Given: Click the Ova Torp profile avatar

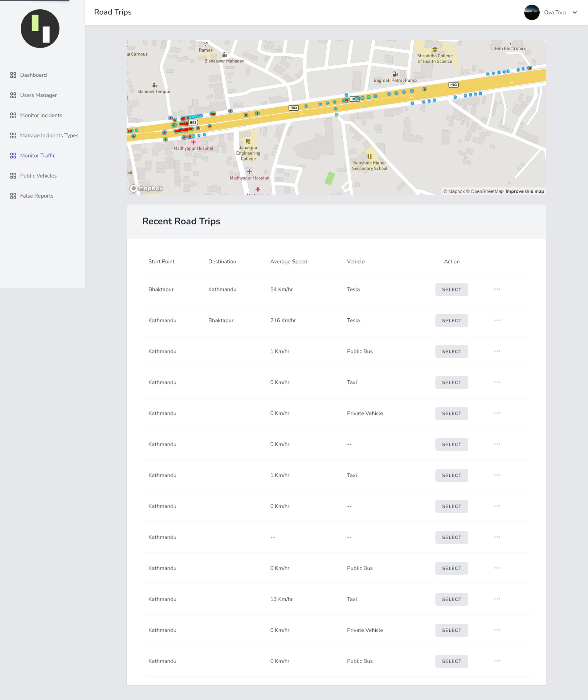Looking at the screenshot, I should (532, 12).
